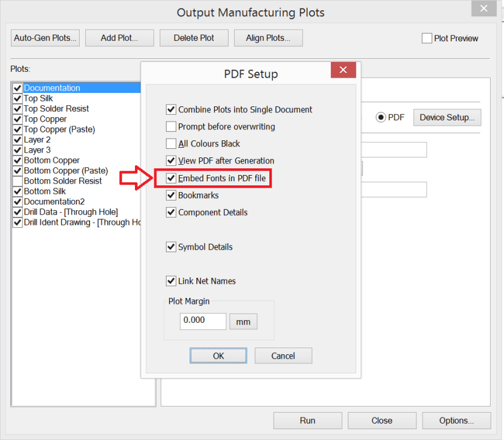Screen dimensions: 504x440
Task: Uncheck the Drill Ident Drawing checkbox
Action: (18, 222)
